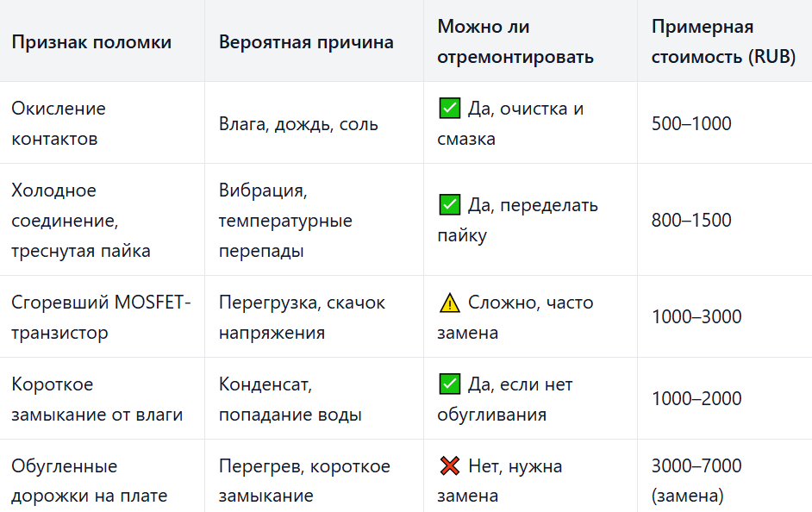Click cell 'Короткое замыкание от влаги'
Viewport: 812px width, 512px height.
97,398
